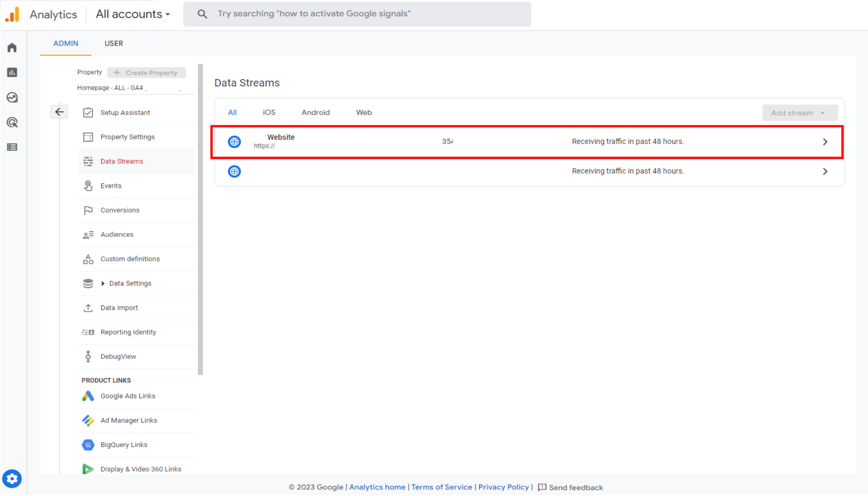868x496 pixels.
Task: Click the Events touch icon
Action: [x=88, y=186]
